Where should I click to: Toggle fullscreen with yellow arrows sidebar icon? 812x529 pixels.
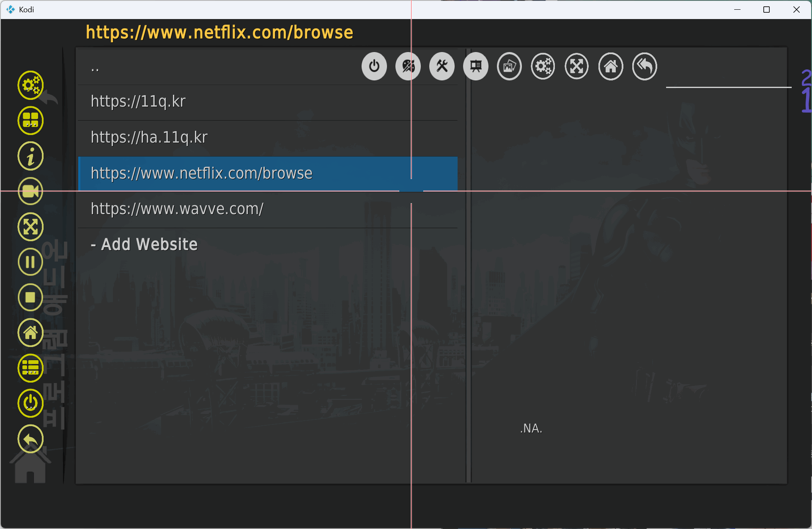30,227
